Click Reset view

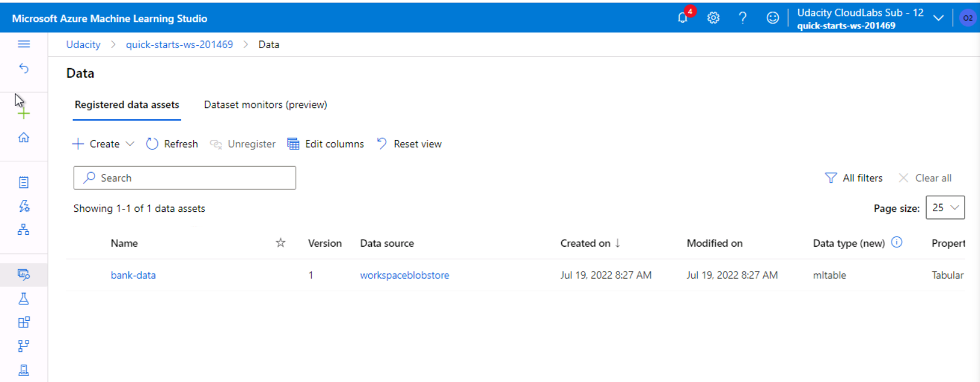pyautogui.click(x=409, y=144)
